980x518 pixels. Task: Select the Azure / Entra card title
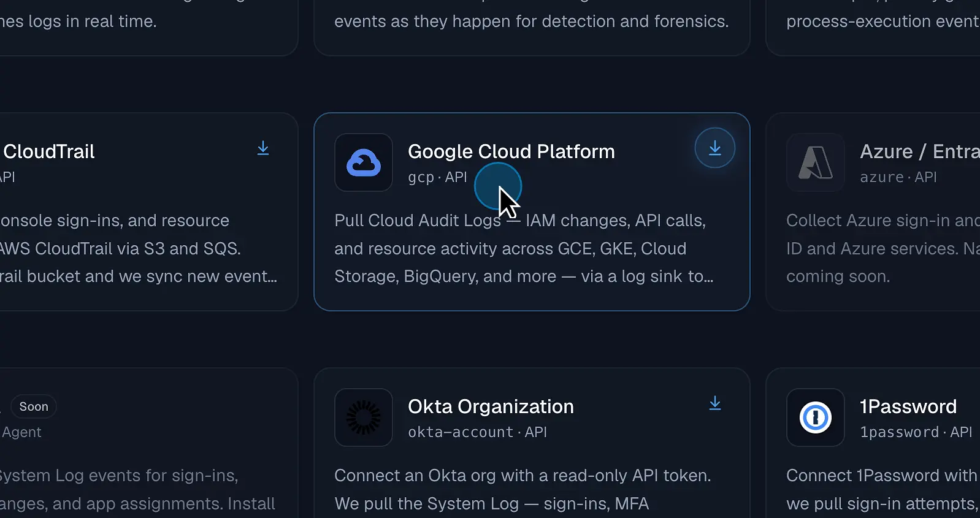(x=919, y=151)
